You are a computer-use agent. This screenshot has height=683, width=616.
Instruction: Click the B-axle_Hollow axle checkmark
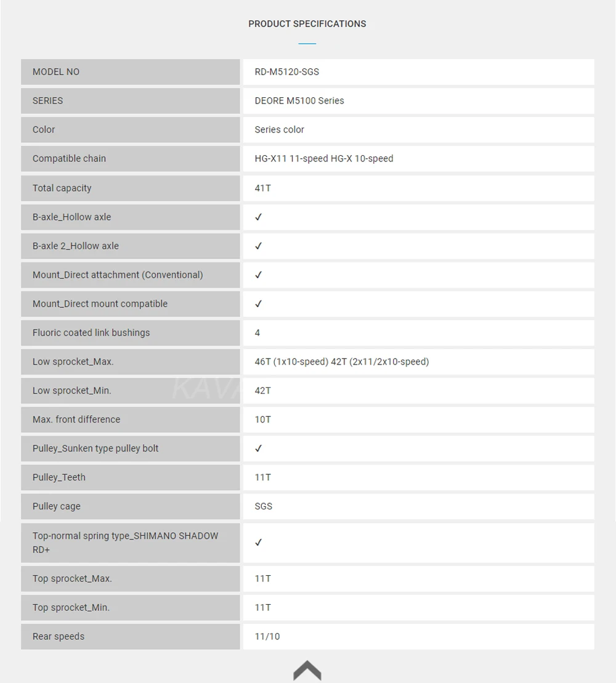(x=259, y=217)
